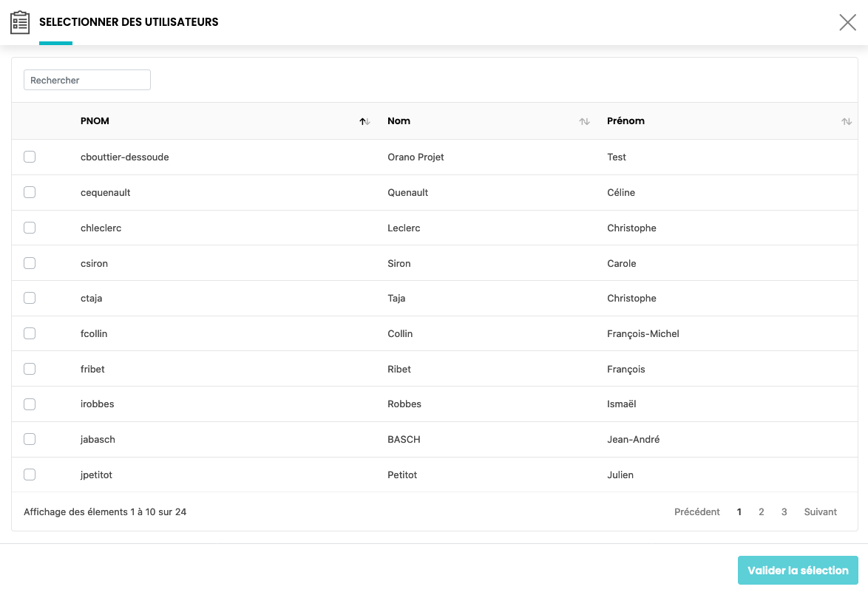Click the Précédent pagination link
The width and height of the screenshot is (868, 595).
pos(696,511)
